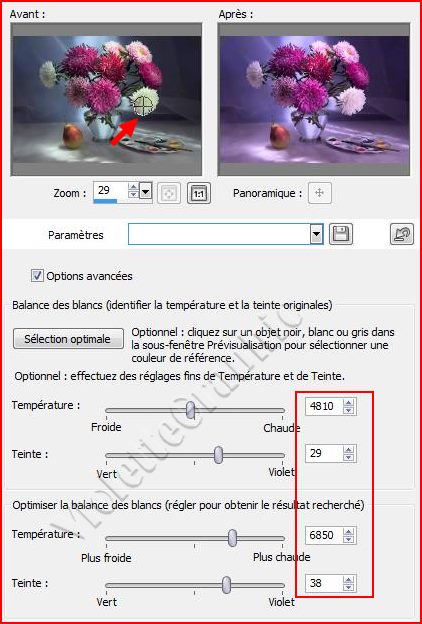Click the save preset floppy disk icon
This screenshot has width=422, height=624.
[341, 234]
